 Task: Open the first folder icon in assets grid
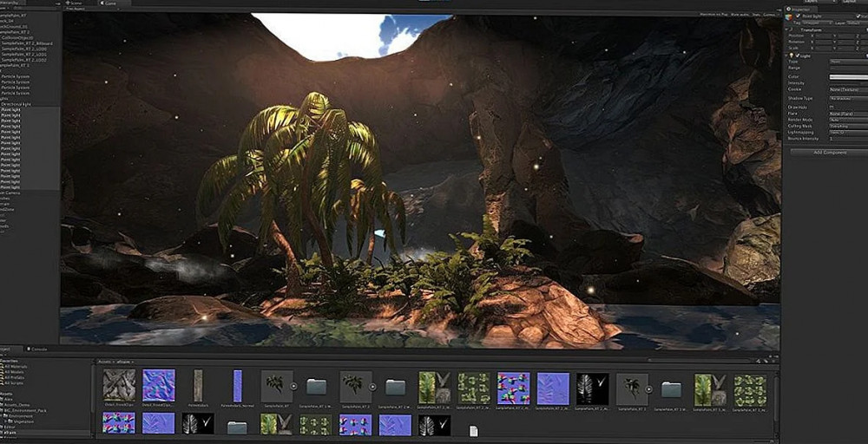coord(317,386)
